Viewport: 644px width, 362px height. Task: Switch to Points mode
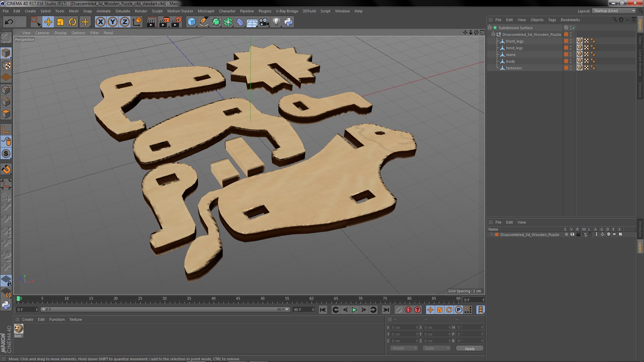point(6,90)
